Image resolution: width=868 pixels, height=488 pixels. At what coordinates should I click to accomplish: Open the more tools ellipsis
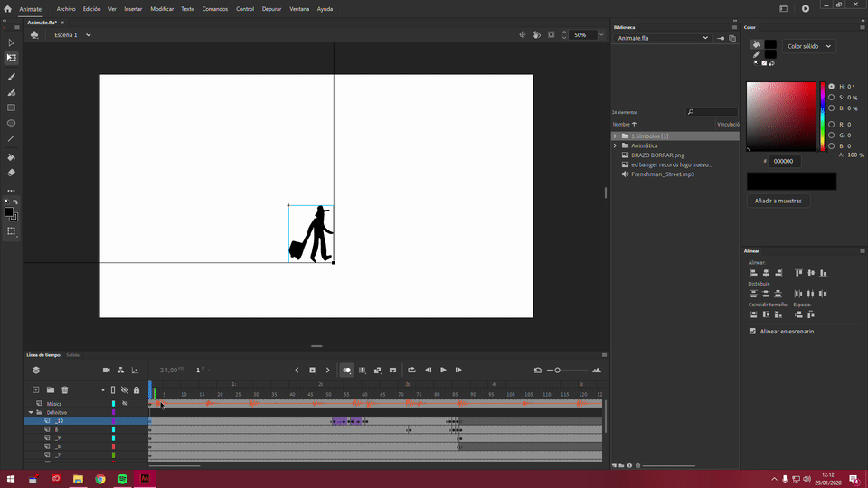coord(11,191)
